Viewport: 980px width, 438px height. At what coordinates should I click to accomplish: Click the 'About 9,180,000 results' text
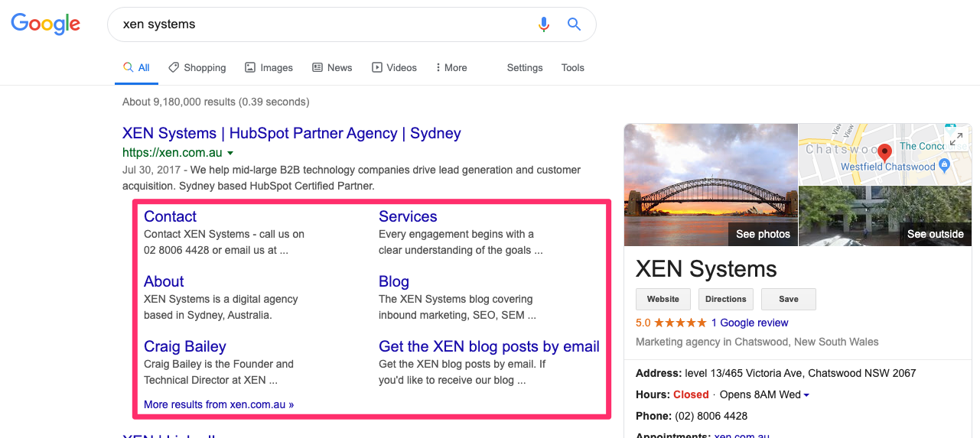tap(216, 102)
